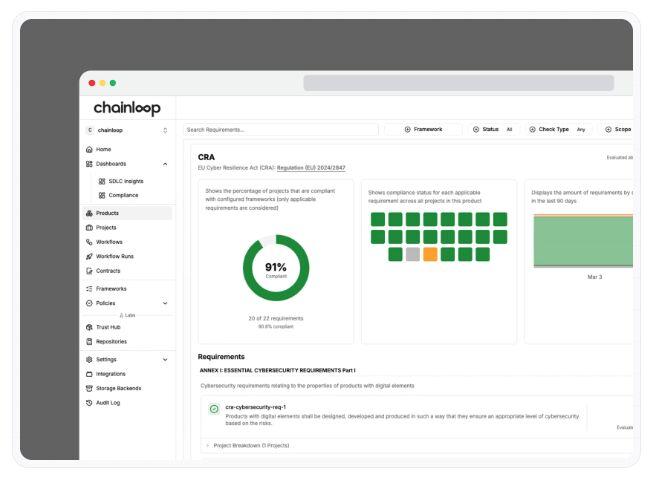Select Products in the sidebar
Screen dimensions: 648x479
click(127, 213)
